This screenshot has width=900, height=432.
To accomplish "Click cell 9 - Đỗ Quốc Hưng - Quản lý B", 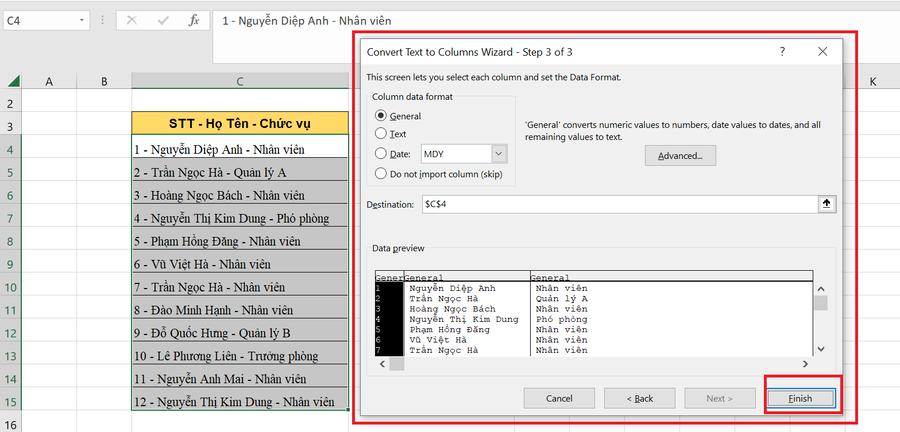I will point(240,330).
